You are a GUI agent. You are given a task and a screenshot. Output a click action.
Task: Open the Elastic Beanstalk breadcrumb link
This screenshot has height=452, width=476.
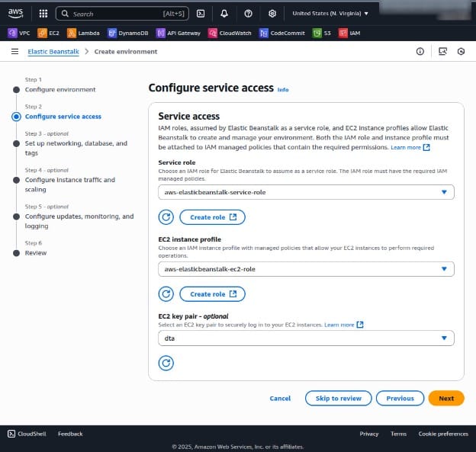(53, 52)
